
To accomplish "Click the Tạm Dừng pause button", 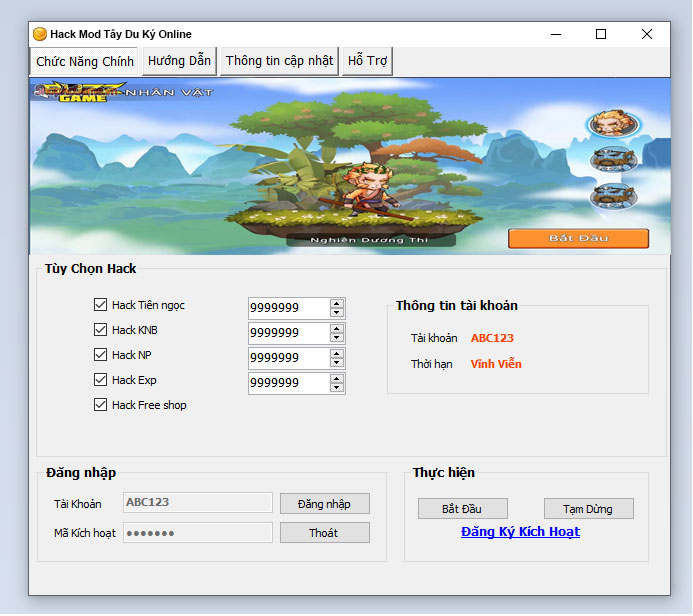I will coord(588,509).
